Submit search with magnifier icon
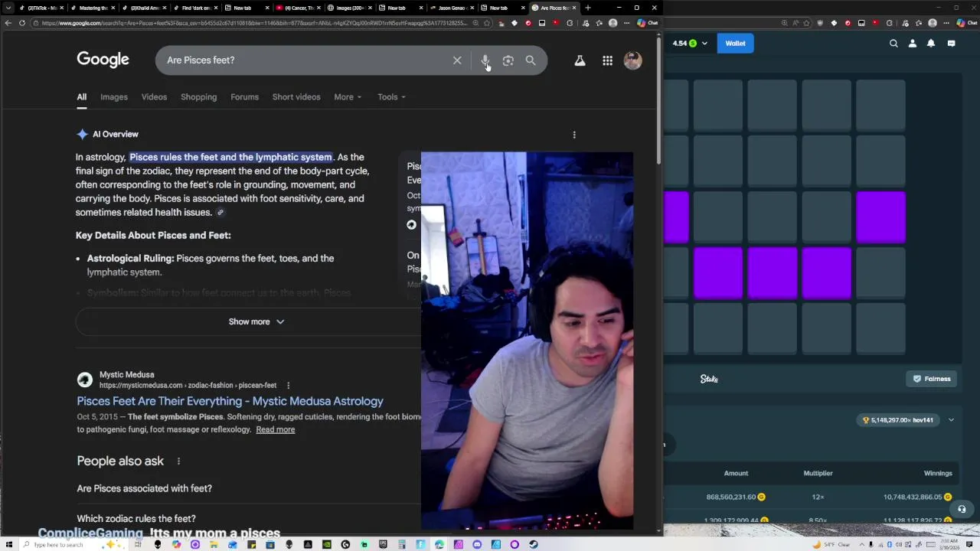 531,60
